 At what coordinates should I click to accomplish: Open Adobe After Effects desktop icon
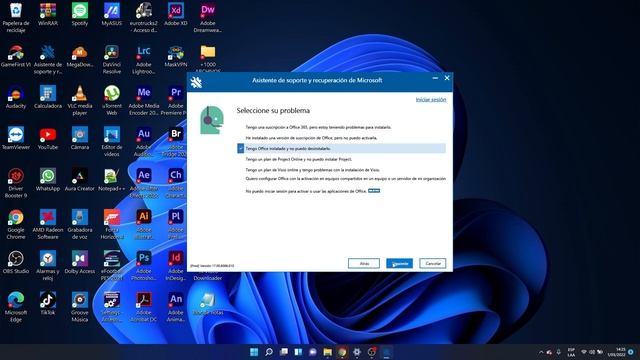[144, 183]
